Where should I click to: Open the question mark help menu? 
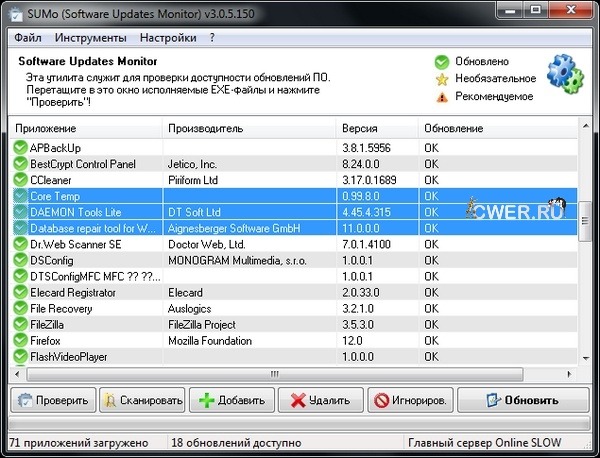pos(212,38)
